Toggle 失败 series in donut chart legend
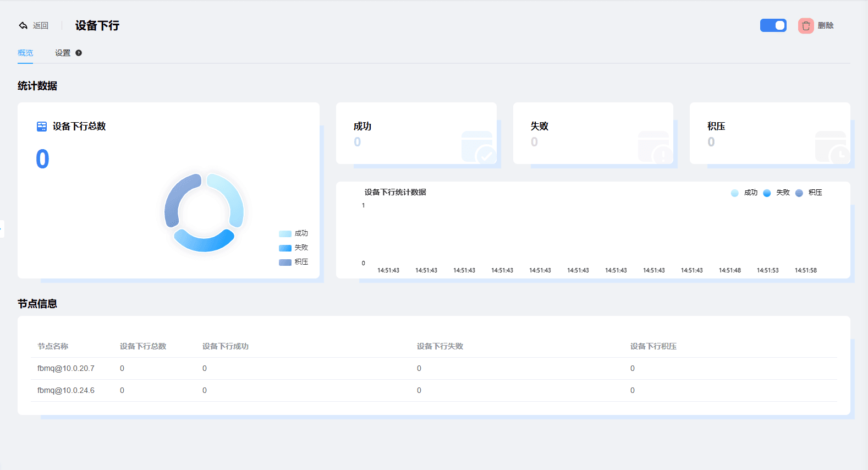Screen dimensions: 868x470 click(293, 248)
